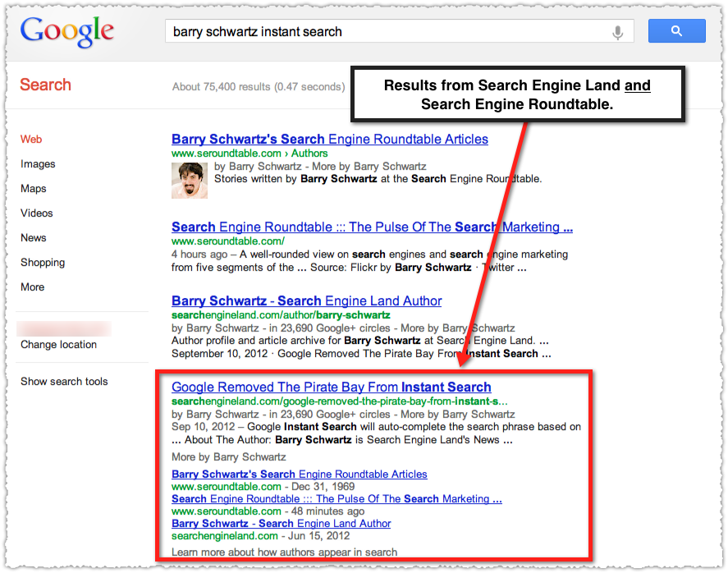Activate voice search microphone icon
Image resolution: width=728 pixels, height=573 pixels.
click(617, 33)
